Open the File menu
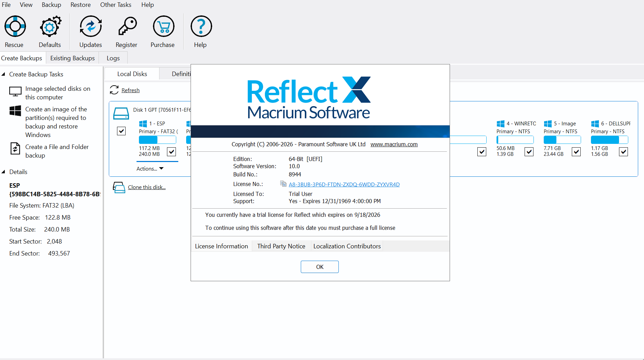 6,5
